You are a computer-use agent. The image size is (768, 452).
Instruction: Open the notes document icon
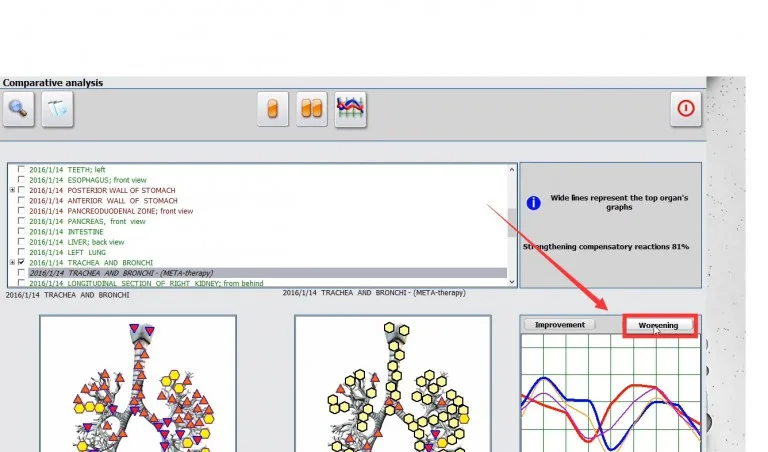point(57,109)
